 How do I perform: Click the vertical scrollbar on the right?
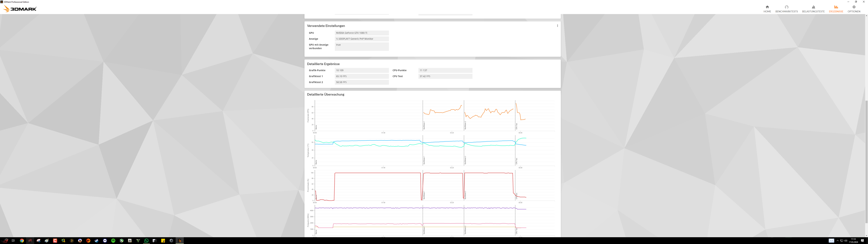866,162
